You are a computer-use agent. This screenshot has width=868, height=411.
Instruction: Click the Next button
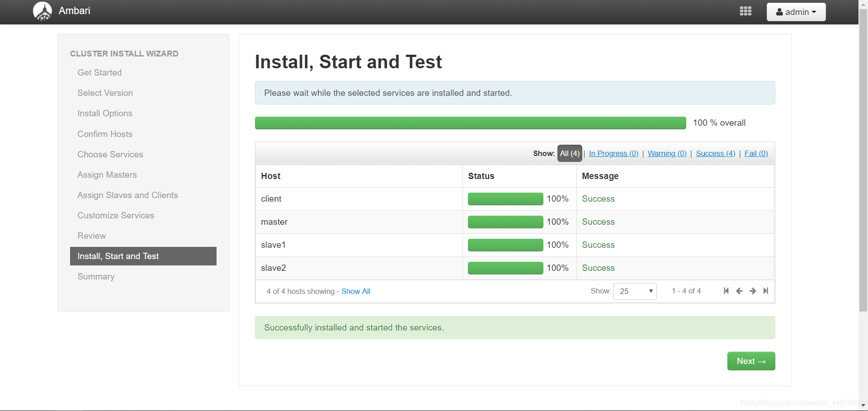click(x=751, y=361)
